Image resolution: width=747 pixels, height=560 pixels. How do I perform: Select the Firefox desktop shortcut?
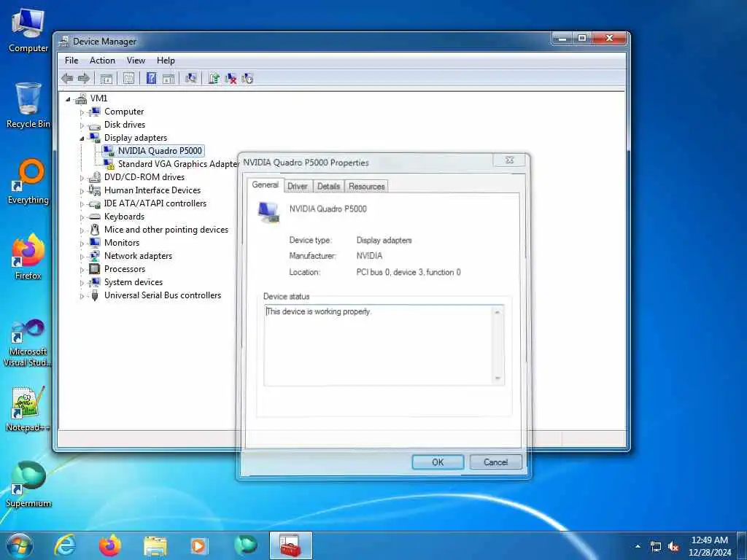click(28, 257)
